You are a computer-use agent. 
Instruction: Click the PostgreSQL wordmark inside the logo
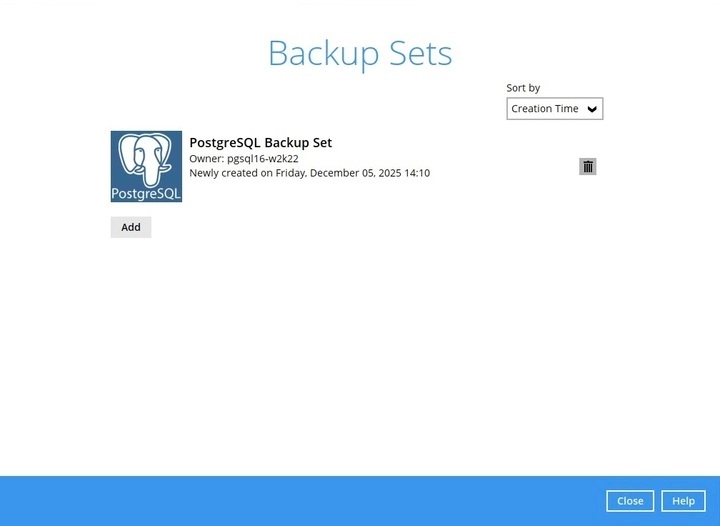[x=146, y=194]
